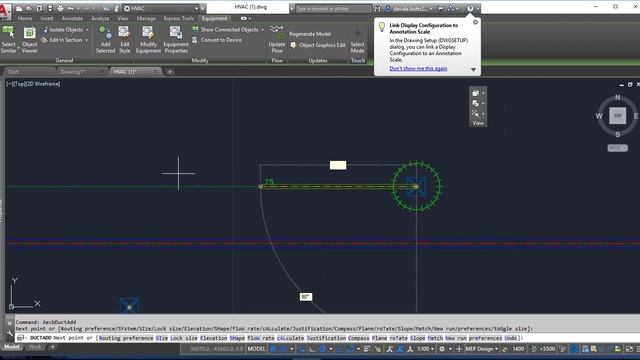The image size is (640, 360).
Task: Click the annotation monitor plus icon in status bar
Action: [459, 349]
